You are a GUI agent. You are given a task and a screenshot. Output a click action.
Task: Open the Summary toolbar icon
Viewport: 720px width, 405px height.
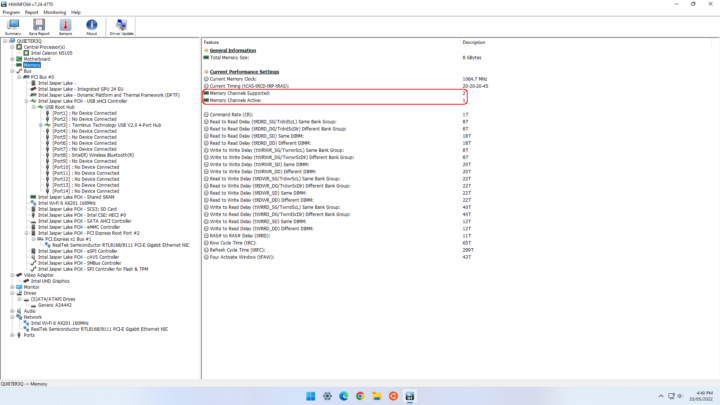pyautogui.click(x=13, y=27)
